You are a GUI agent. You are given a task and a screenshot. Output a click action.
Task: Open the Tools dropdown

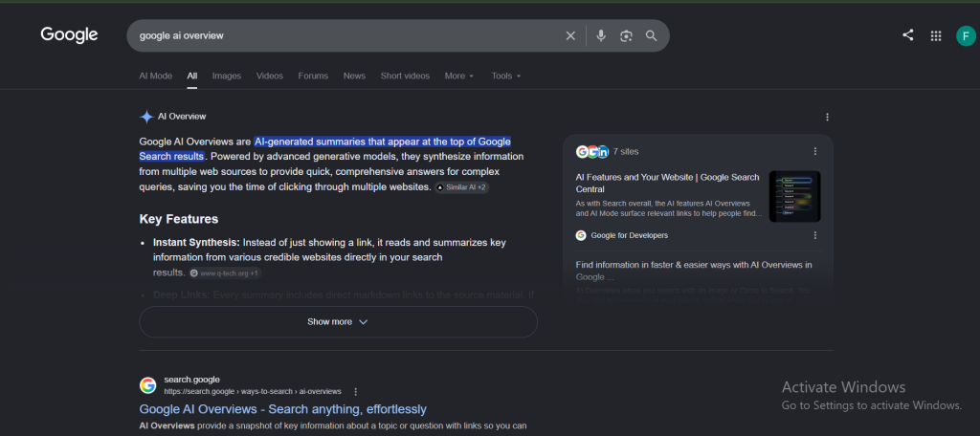(506, 76)
